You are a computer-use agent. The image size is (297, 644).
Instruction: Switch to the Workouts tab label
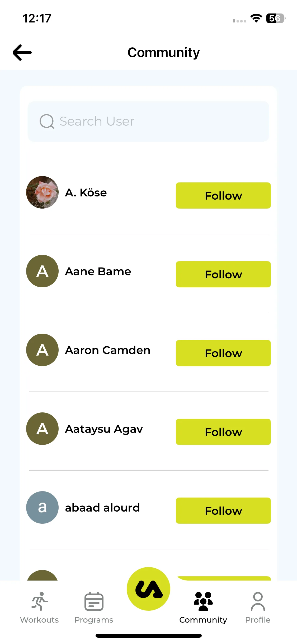pyautogui.click(x=39, y=620)
